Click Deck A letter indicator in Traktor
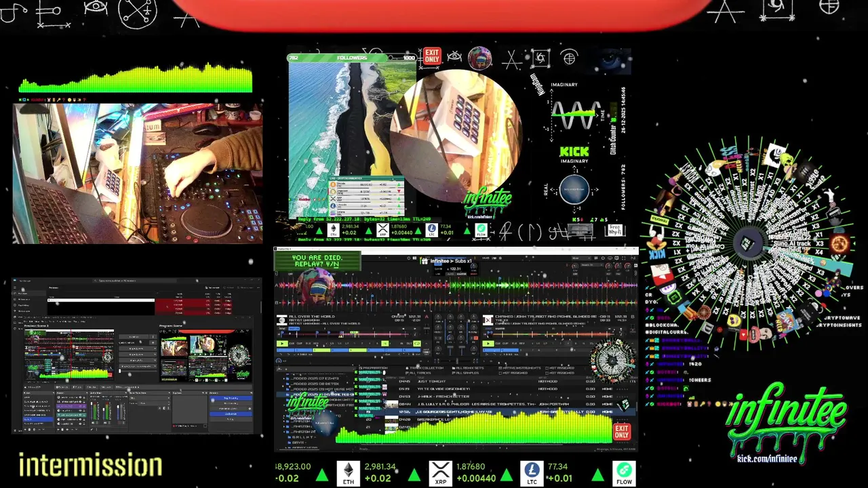868x488 pixels. (x=427, y=317)
